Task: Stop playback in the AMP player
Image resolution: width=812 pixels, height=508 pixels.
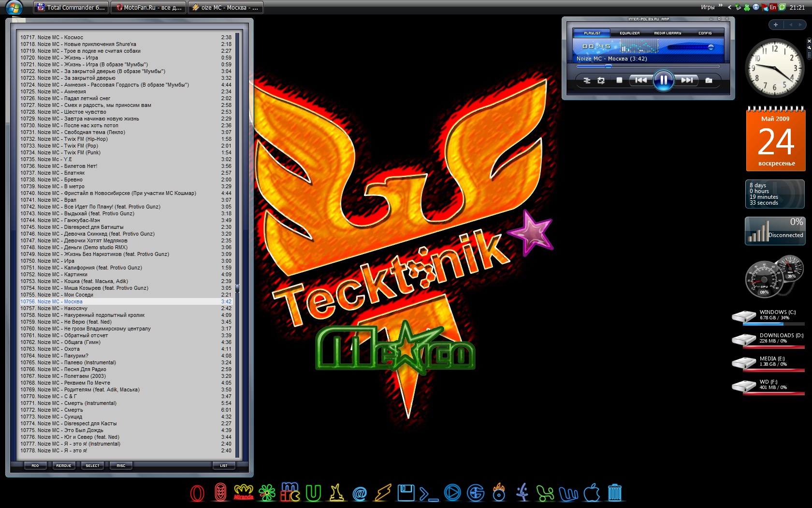Action: pos(619,80)
